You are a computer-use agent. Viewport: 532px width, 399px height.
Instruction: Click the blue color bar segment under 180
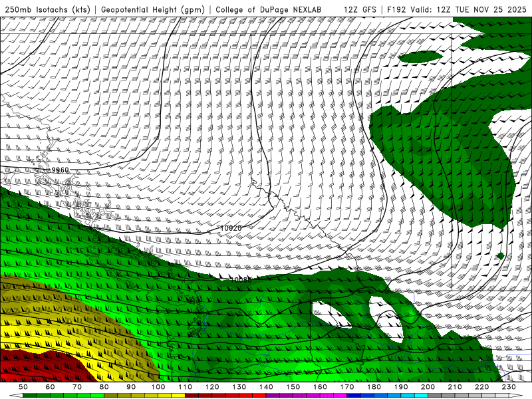click(380, 396)
